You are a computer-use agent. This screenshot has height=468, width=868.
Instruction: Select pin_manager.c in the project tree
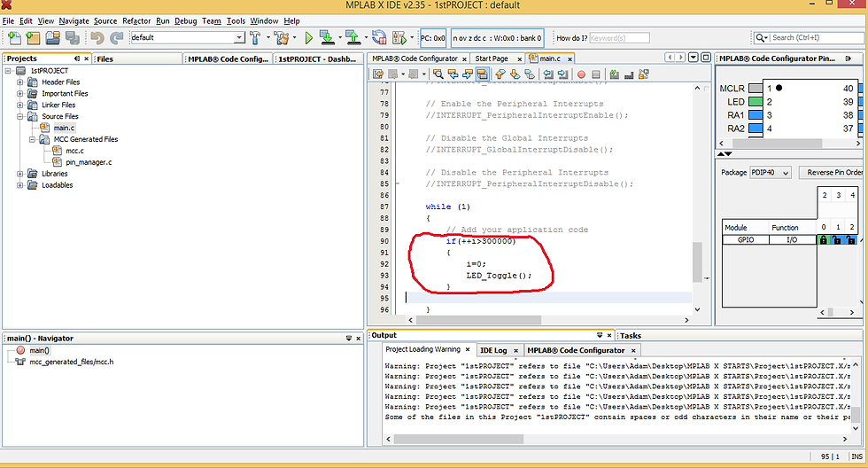pos(89,162)
